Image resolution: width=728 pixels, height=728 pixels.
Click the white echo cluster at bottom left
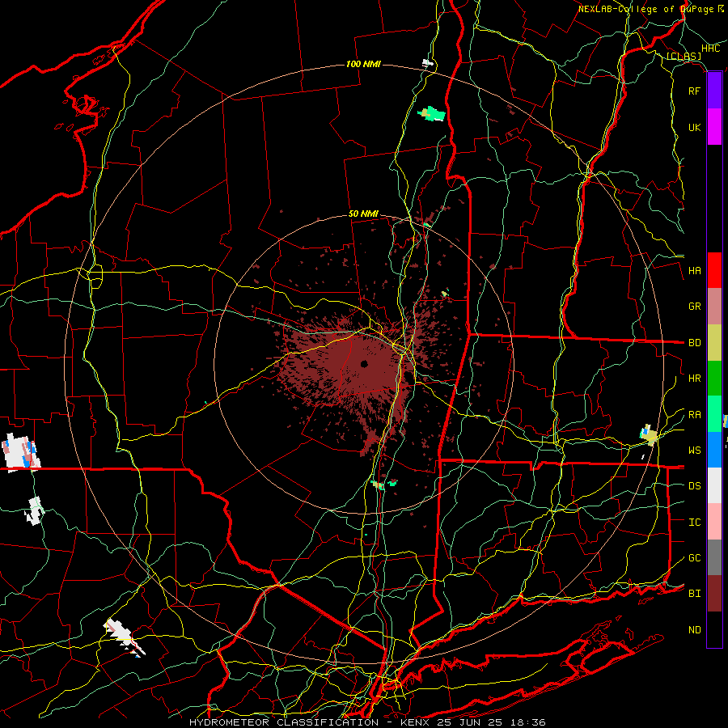[x=124, y=638]
